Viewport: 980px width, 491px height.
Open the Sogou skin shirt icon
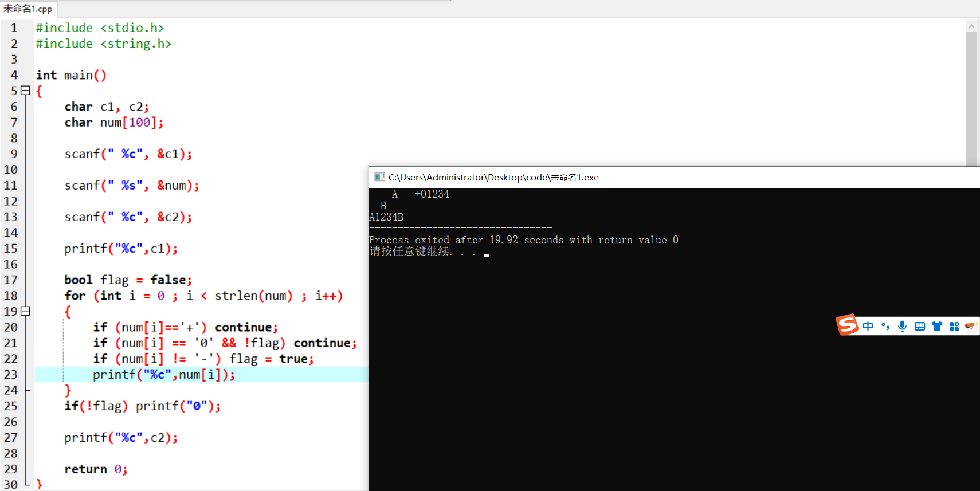[x=937, y=326]
